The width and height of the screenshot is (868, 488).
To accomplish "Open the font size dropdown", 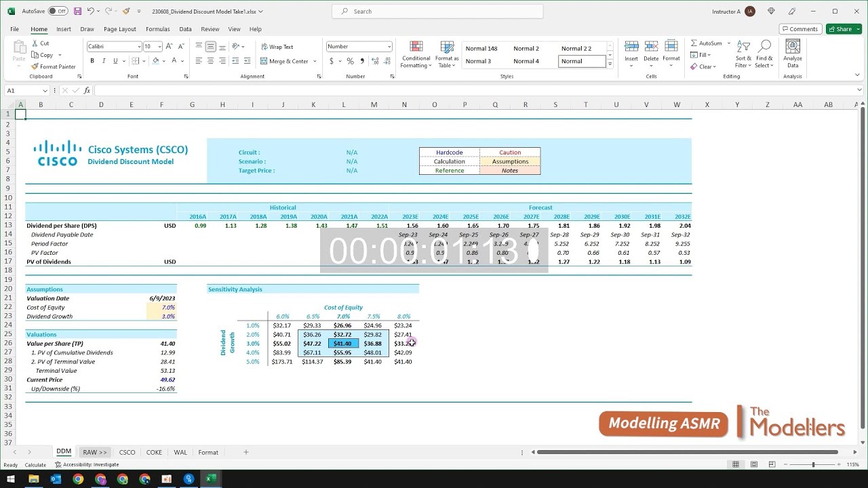I will pyautogui.click(x=160, y=47).
